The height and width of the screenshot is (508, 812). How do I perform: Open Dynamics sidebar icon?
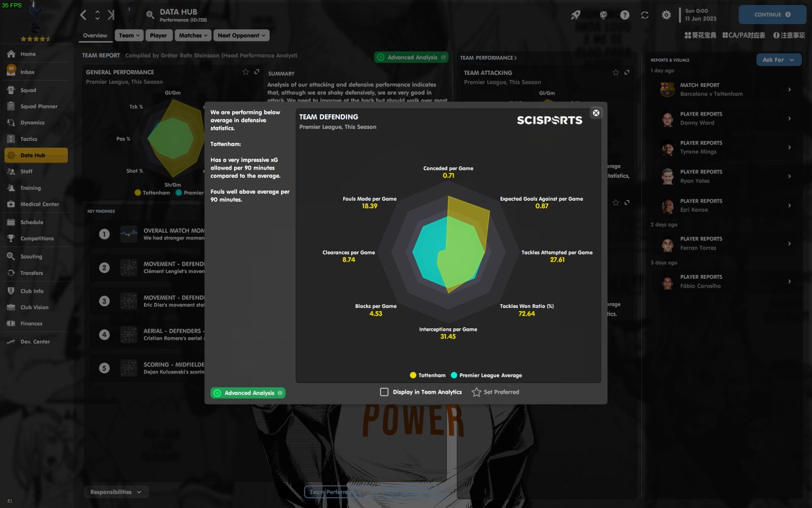[11, 123]
